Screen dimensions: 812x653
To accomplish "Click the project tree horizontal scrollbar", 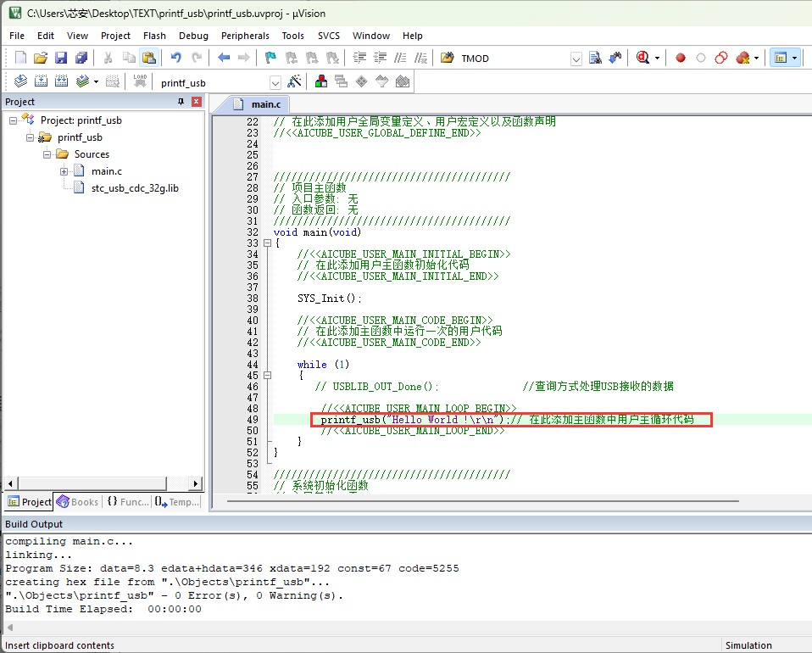I will (103, 483).
